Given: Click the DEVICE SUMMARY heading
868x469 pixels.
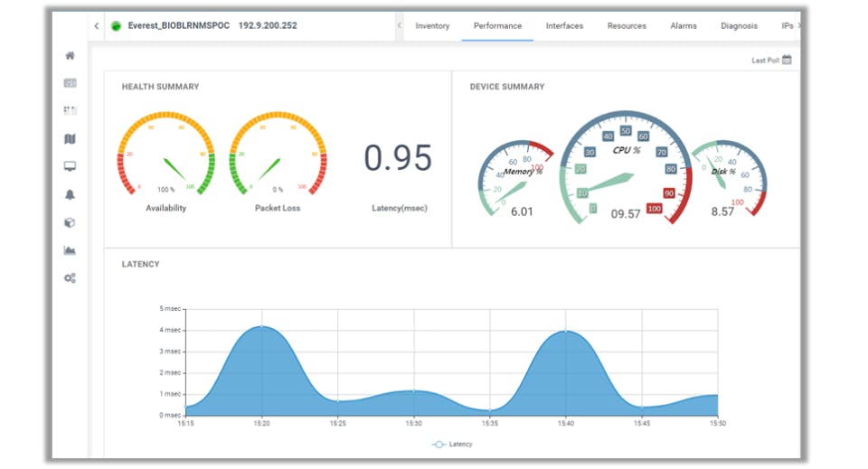Looking at the screenshot, I should (507, 87).
